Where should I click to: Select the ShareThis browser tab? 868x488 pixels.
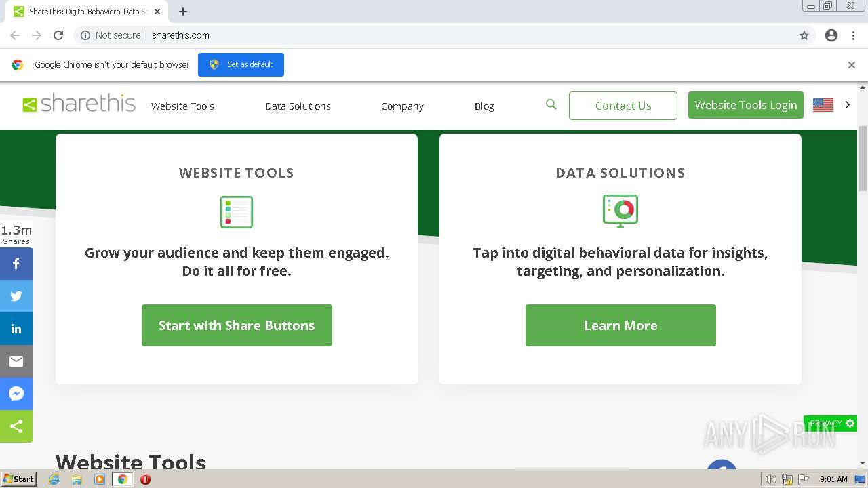tap(87, 12)
